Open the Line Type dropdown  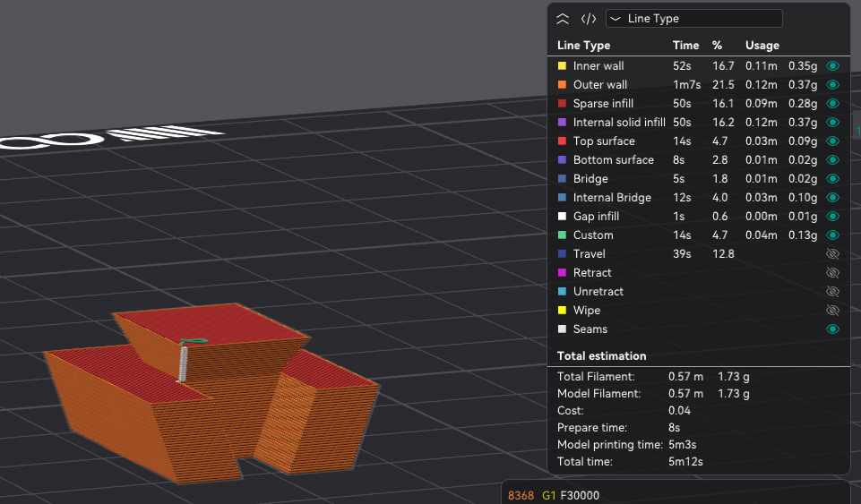[693, 19]
